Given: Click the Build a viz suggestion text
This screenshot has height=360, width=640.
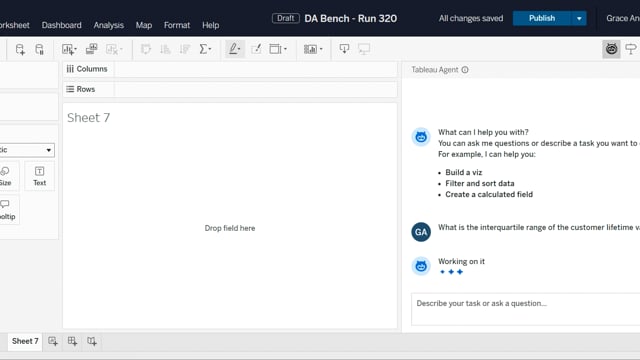Looking at the screenshot, I should [x=464, y=172].
